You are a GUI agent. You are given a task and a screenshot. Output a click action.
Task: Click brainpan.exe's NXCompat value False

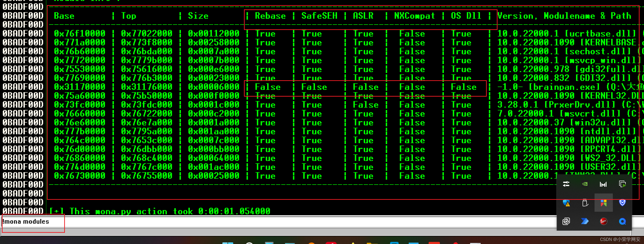click(x=412, y=87)
